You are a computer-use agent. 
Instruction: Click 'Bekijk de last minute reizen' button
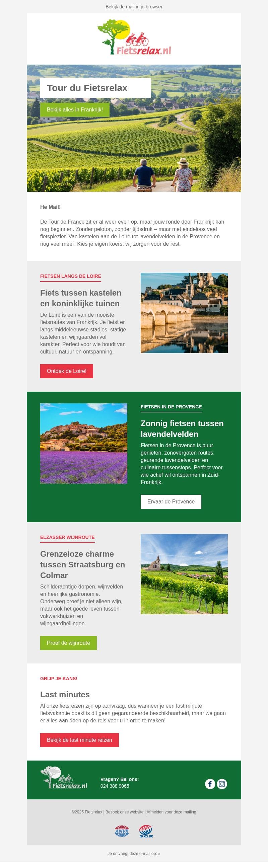pyautogui.click(x=79, y=740)
